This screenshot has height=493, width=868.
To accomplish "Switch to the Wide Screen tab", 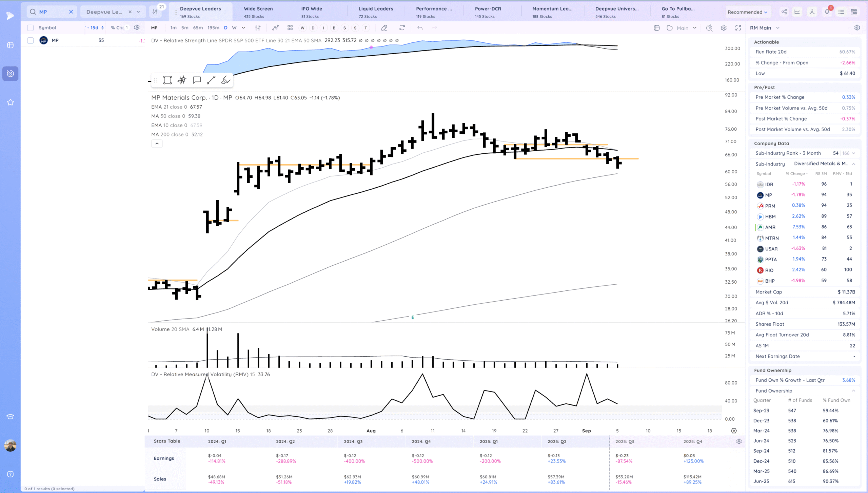I will click(258, 12).
